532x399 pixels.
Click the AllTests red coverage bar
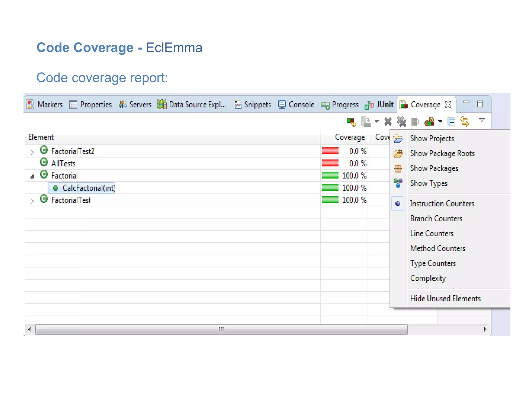pos(330,163)
